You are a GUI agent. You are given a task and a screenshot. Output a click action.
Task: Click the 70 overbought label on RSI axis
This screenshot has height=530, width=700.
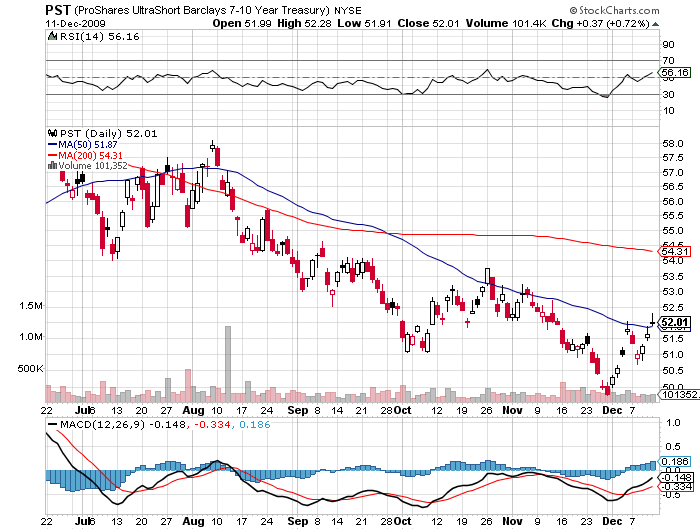(668, 60)
